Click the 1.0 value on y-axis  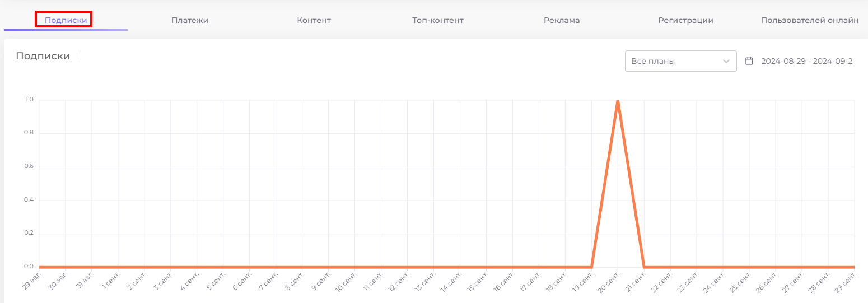29,100
